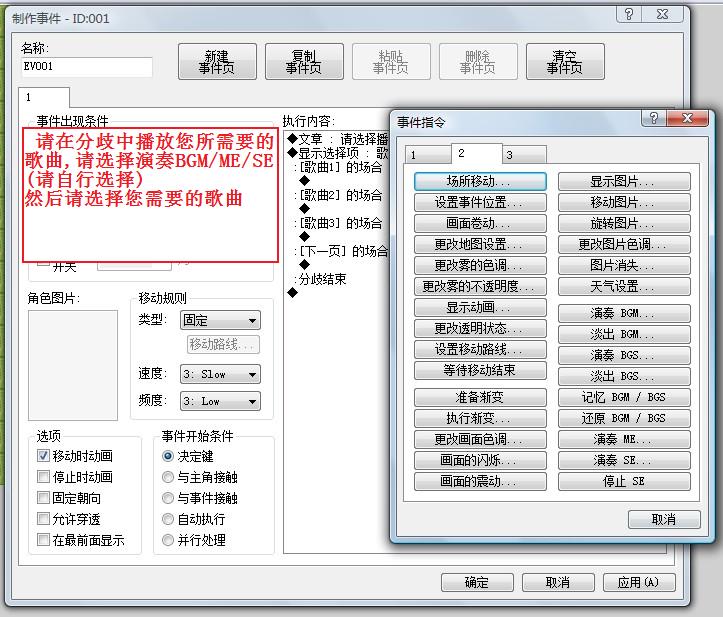
Task: Click 更改图片色调 command
Action: (624, 244)
